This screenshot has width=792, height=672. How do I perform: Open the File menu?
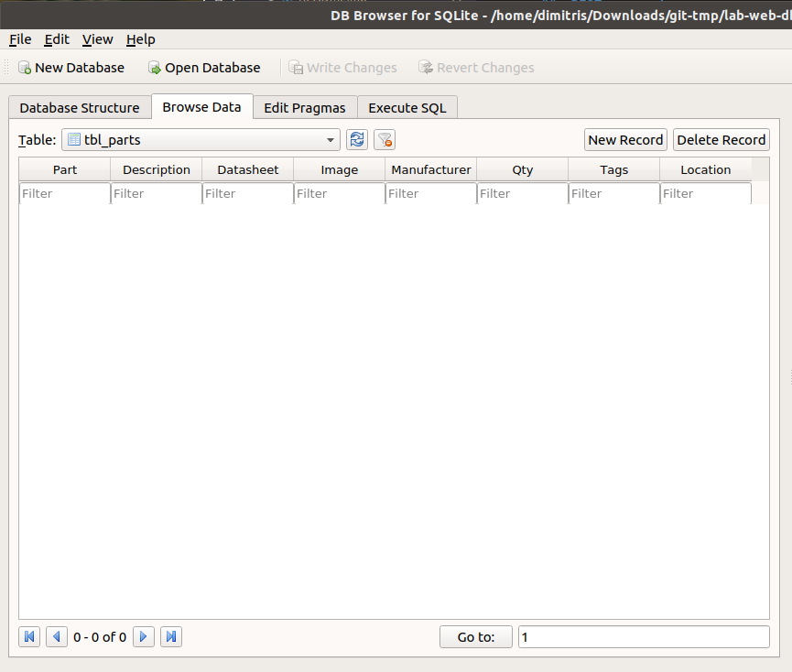click(20, 39)
